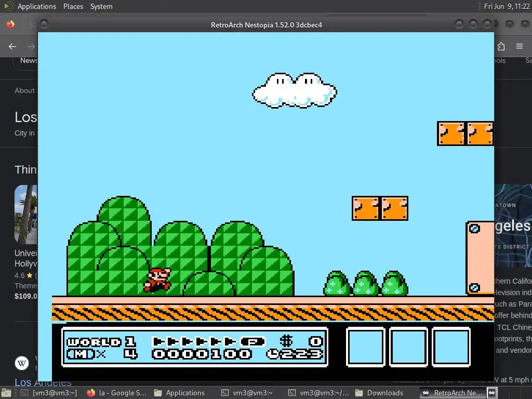This screenshot has height=399, width=532.
Task: Open the Firefox hamburger application menu
Action: coord(520,46)
